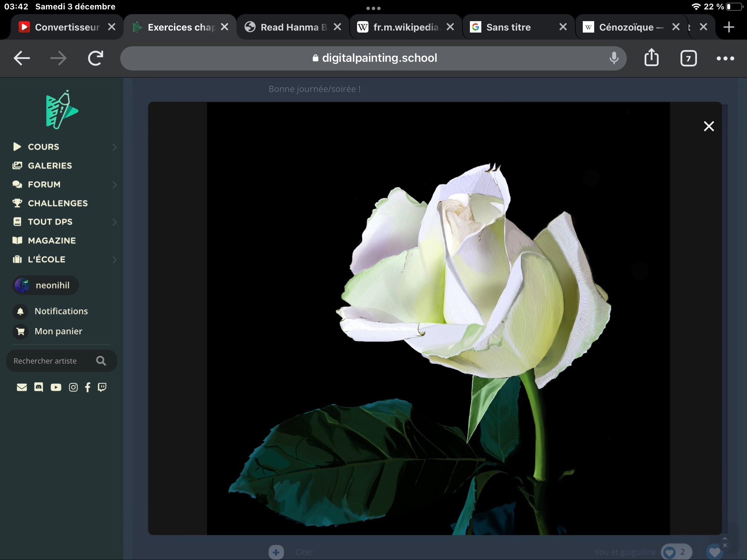This screenshot has height=560, width=747.
Task: Click the Twitch icon in sidebar
Action: click(x=102, y=387)
